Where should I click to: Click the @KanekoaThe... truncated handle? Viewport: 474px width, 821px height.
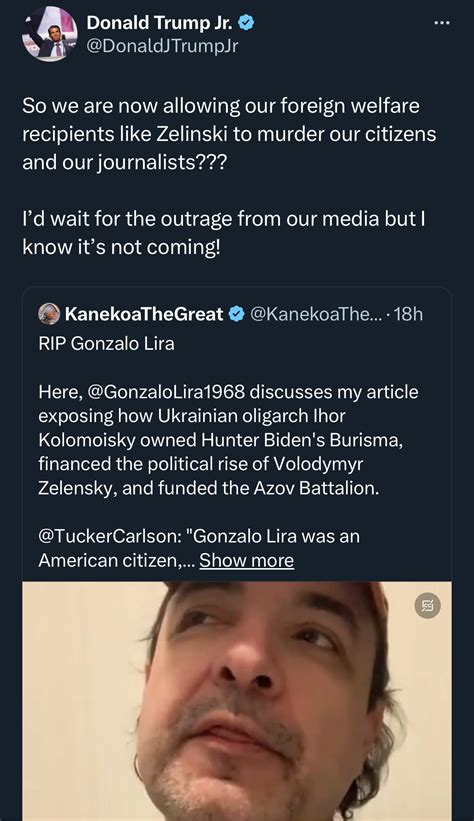click(x=315, y=314)
